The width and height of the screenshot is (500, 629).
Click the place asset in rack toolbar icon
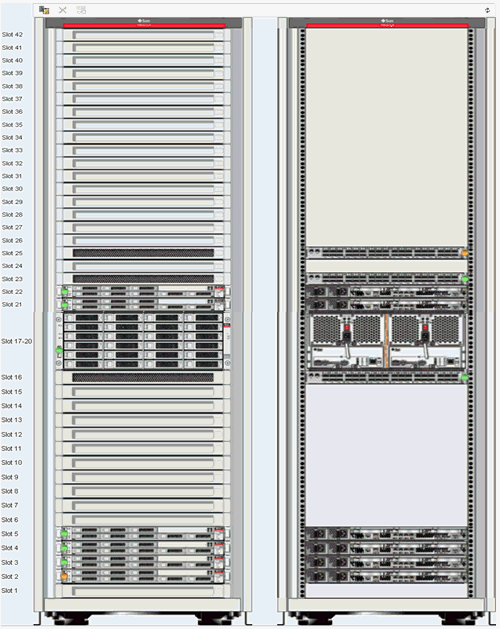click(44, 10)
